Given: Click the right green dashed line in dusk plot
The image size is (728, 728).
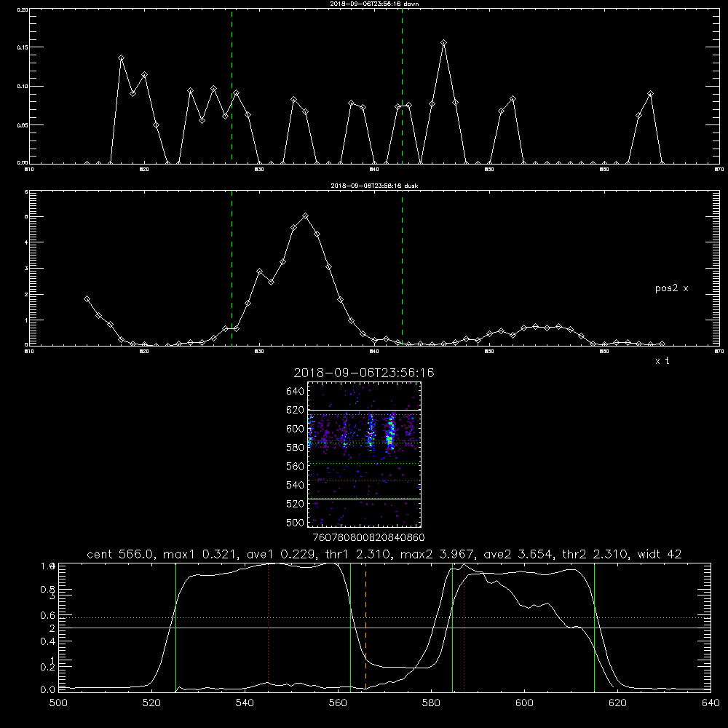Looking at the screenshot, I should 402,268.
